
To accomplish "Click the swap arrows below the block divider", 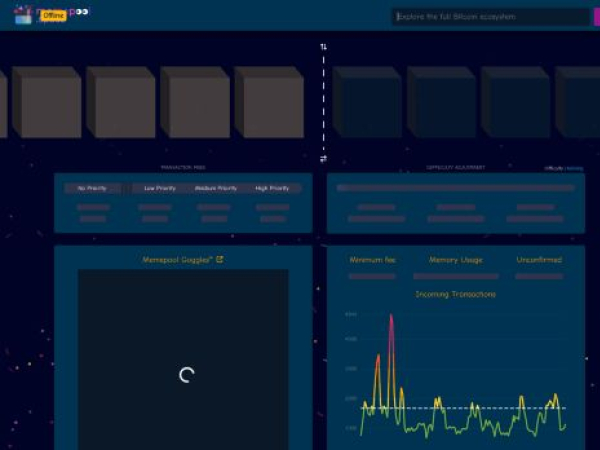I will click(x=323, y=159).
